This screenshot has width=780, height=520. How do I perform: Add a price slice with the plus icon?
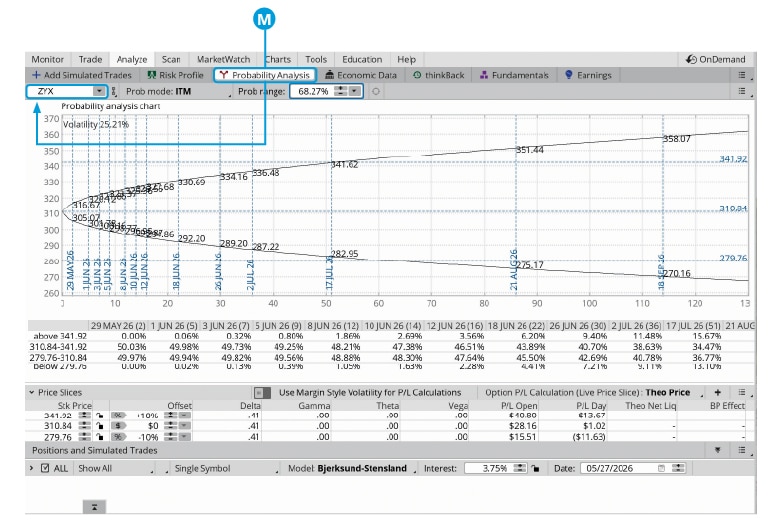coord(718,392)
